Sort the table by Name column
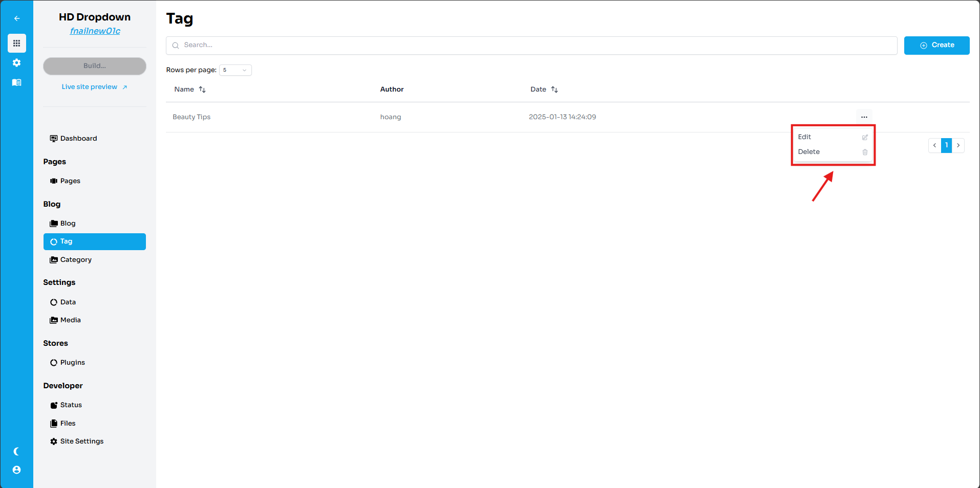Viewport: 980px width, 488px height. click(202, 90)
